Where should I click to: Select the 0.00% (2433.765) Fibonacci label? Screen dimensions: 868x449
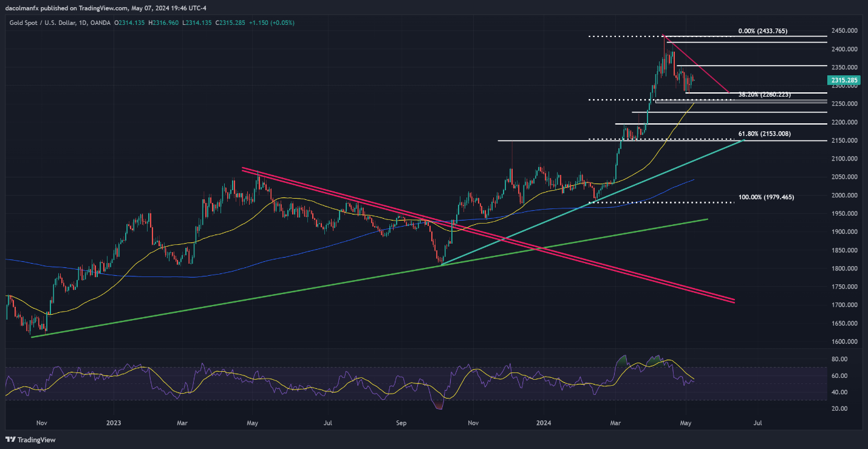(762, 31)
